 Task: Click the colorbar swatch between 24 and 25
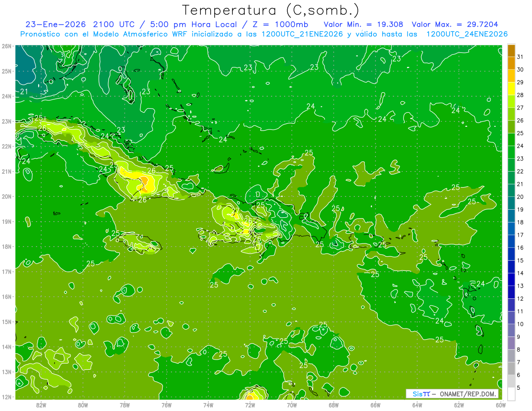click(511, 140)
